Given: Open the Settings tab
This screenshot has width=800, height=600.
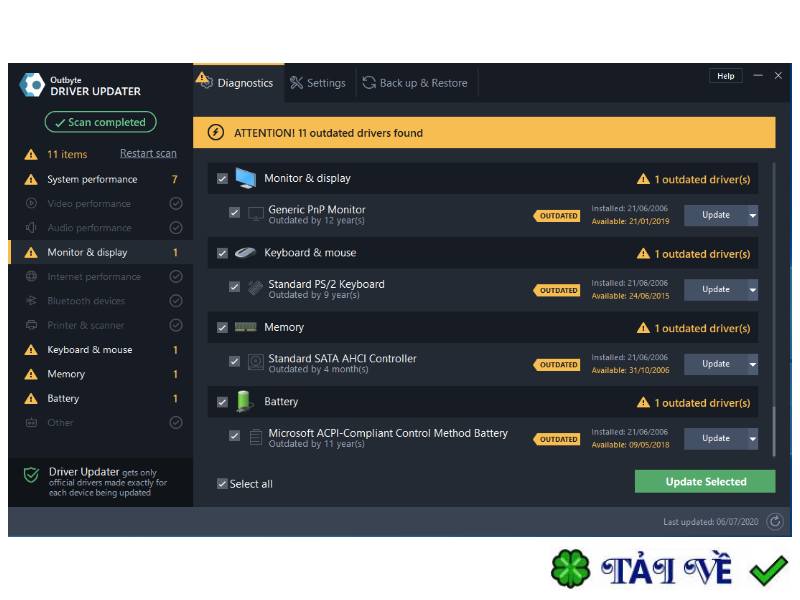Looking at the screenshot, I should pos(318,83).
